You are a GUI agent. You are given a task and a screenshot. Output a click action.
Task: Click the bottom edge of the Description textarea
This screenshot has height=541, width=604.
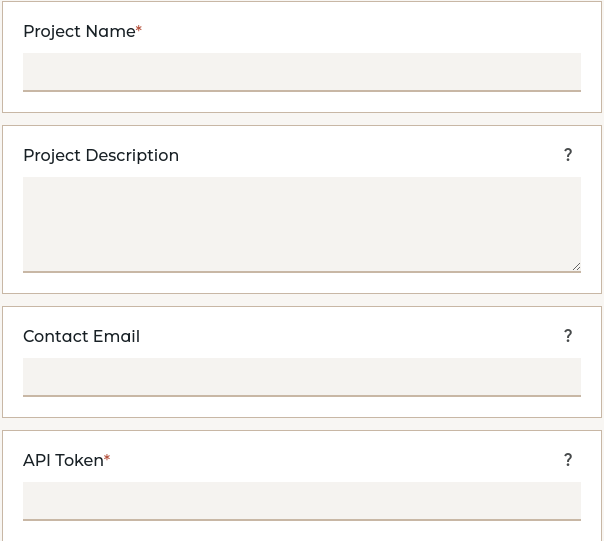coord(301,271)
